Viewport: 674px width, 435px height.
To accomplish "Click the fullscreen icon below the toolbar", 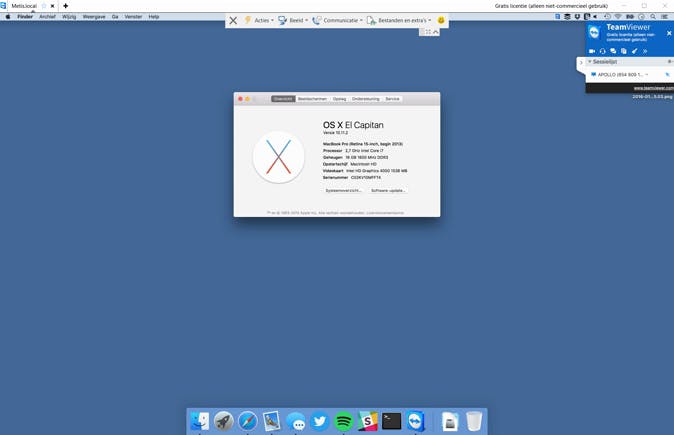I will pyautogui.click(x=428, y=32).
